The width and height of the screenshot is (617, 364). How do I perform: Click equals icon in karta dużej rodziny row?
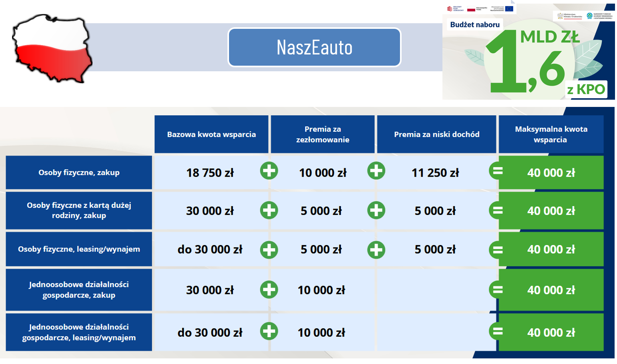tap(497, 210)
